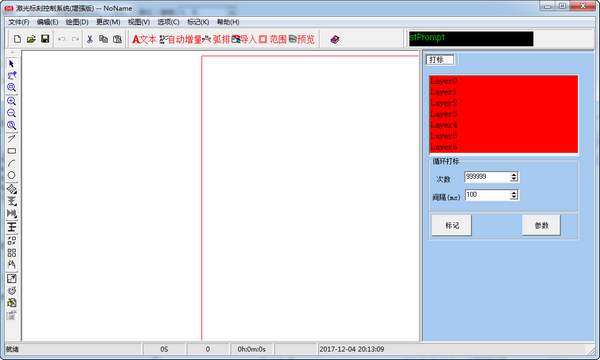Open the 文件(F) menu
Screen dimensions: 600x360
[19, 22]
